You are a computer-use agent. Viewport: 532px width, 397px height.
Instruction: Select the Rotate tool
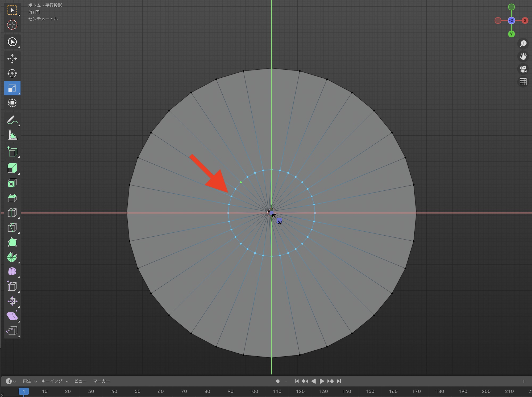(12, 73)
